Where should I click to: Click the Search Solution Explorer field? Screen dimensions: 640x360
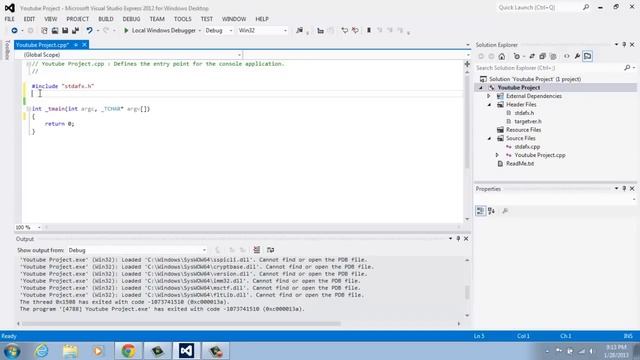[x=549, y=68]
